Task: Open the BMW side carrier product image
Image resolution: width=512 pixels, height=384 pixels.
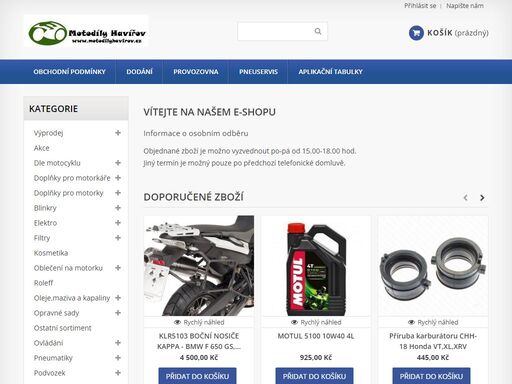Action: click(x=199, y=266)
